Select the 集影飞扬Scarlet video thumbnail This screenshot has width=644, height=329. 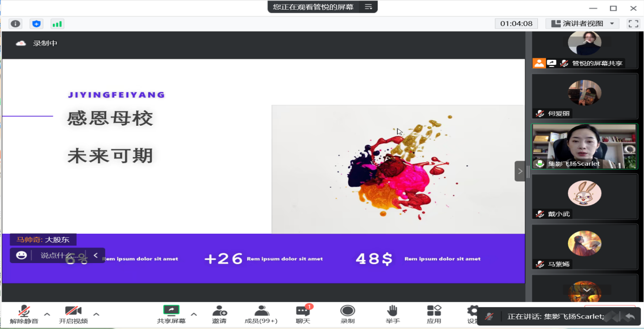584,147
